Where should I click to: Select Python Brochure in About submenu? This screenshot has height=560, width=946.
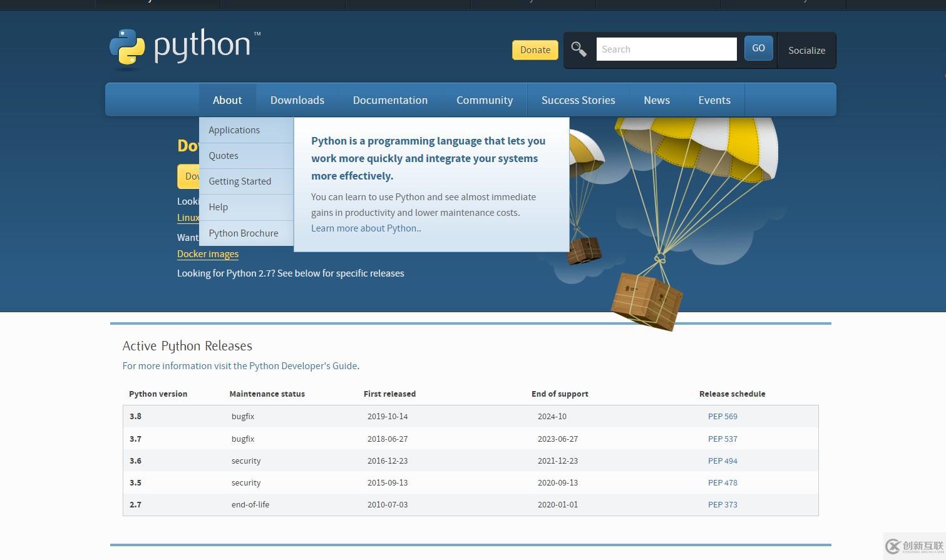pos(246,233)
